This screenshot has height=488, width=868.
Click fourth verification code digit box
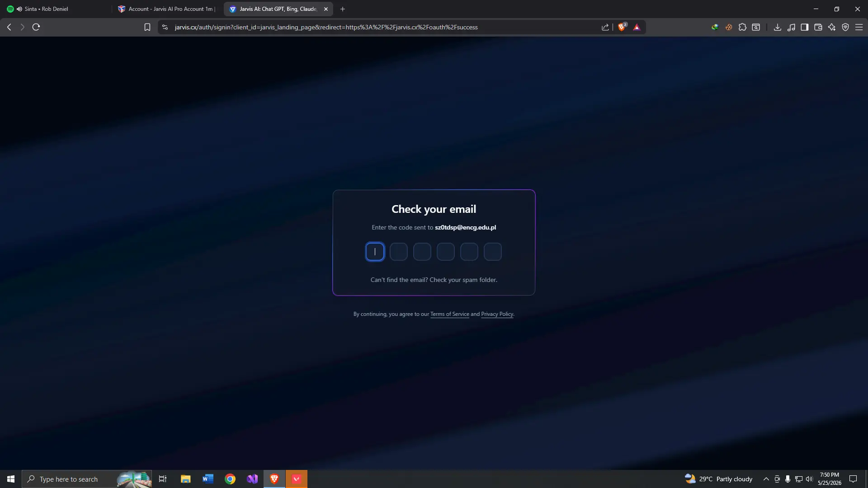click(x=445, y=252)
